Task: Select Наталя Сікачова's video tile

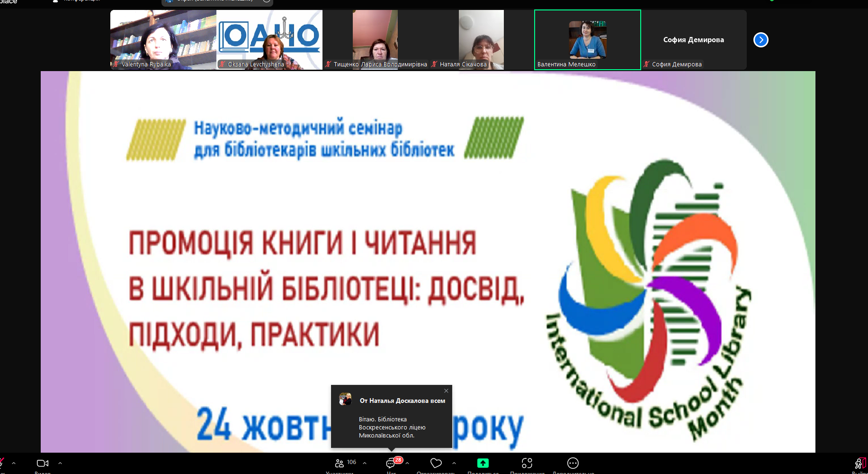Action: tap(482, 40)
